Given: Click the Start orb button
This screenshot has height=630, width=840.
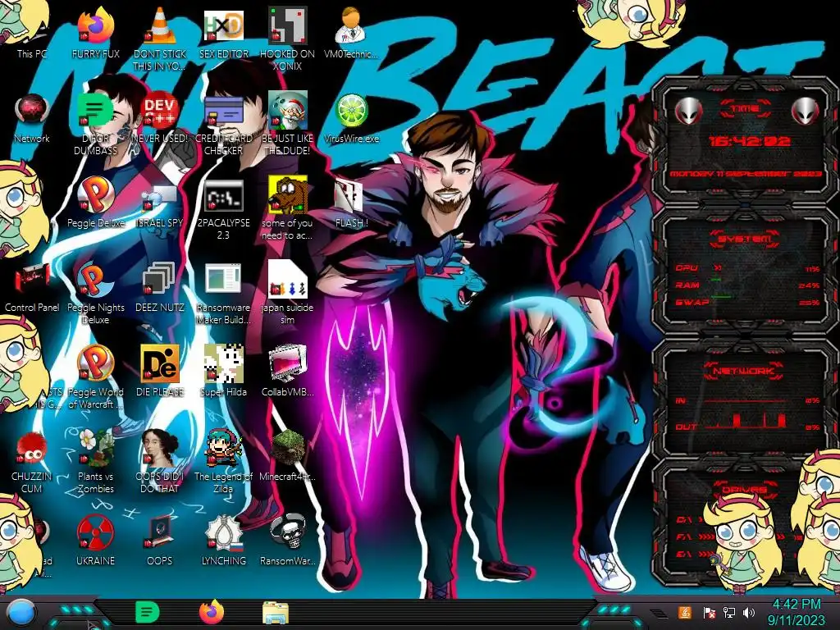Looking at the screenshot, I should 21,613.
